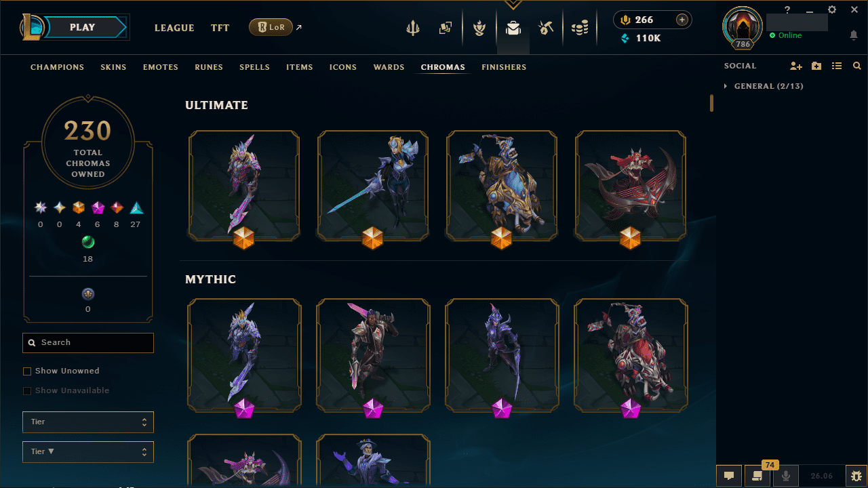Viewport: 868px width, 488px height.
Task: Switch to the Finishers tab
Action: click(x=504, y=67)
